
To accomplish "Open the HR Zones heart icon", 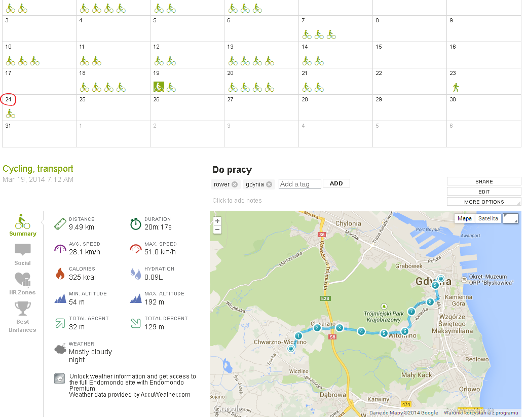I will pos(23,279).
